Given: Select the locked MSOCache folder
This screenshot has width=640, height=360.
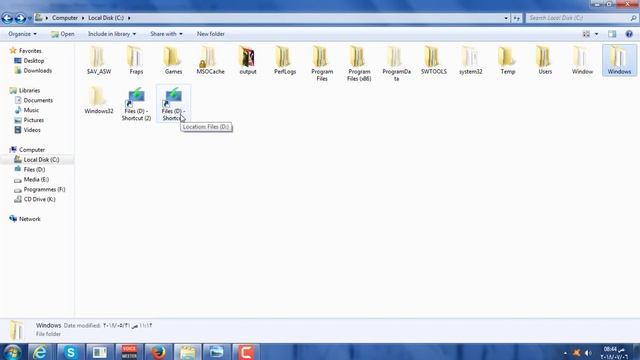Looking at the screenshot, I should [x=210, y=60].
